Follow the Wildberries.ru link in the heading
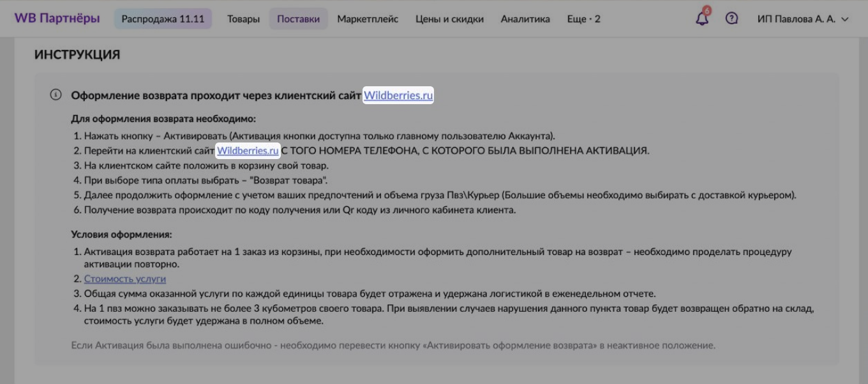This screenshot has height=384, width=868. point(398,94)
